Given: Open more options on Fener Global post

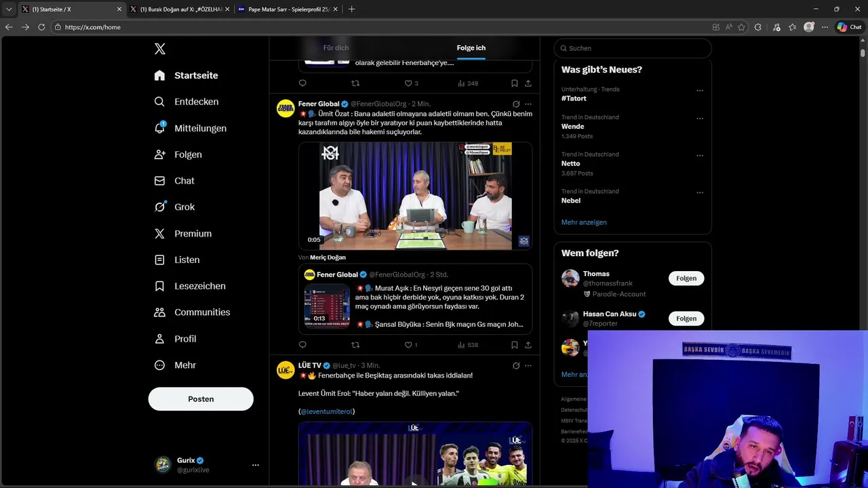Looking at the screenshot, I should tap(528, 104).
